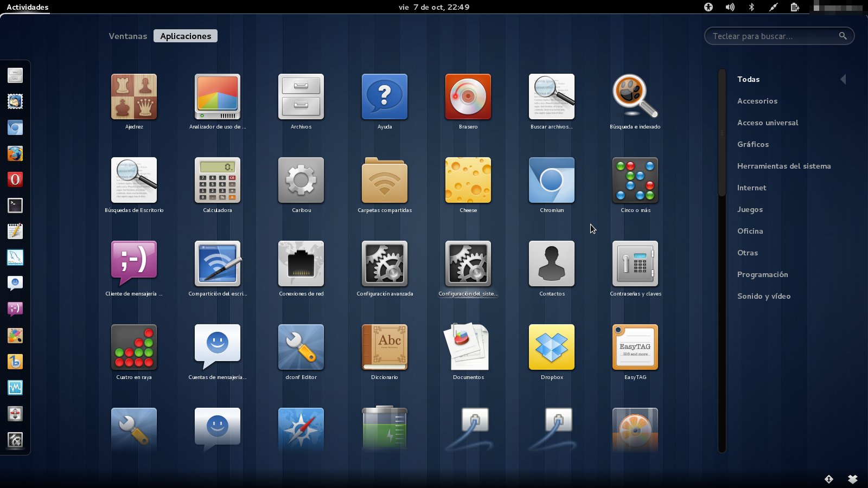
Task: Open the terminal from the dock
Action: pyautogui.click(x=15, y=205)
